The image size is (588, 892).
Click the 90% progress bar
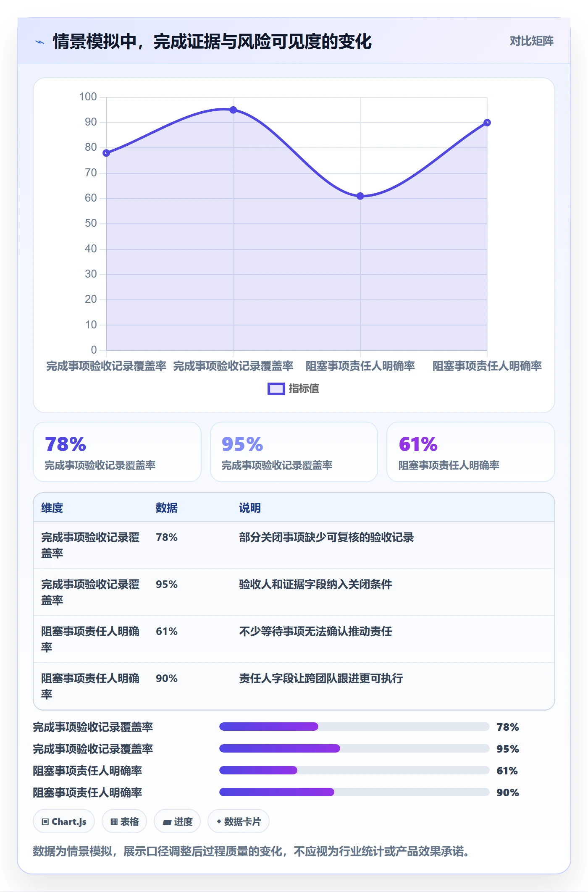(354, 792)
